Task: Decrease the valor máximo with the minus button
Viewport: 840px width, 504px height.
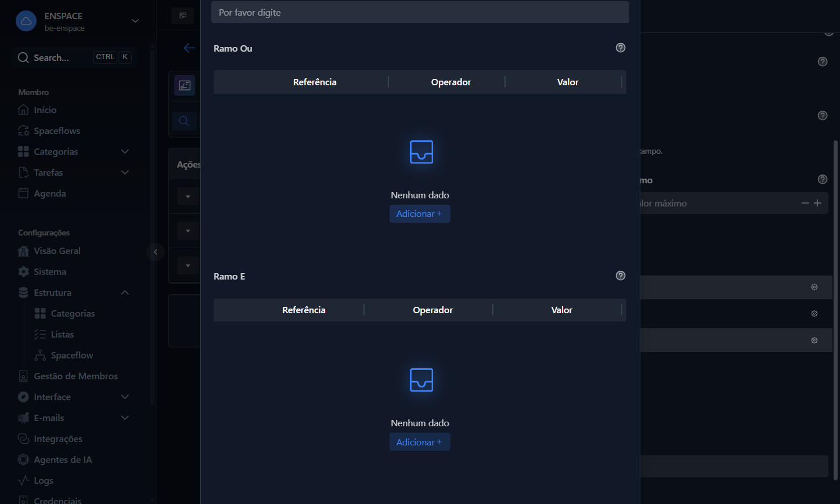Action: tap(805, 203)
